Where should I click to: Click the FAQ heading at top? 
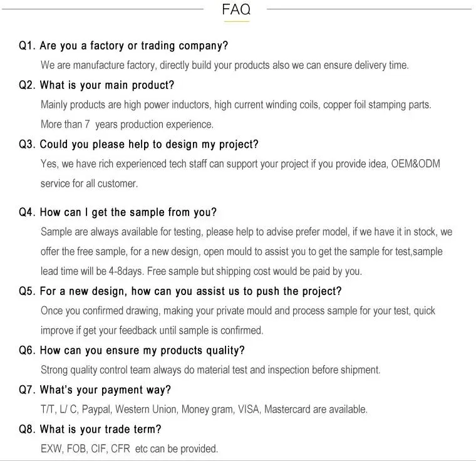pyautogui.click(x=236, y=9)
